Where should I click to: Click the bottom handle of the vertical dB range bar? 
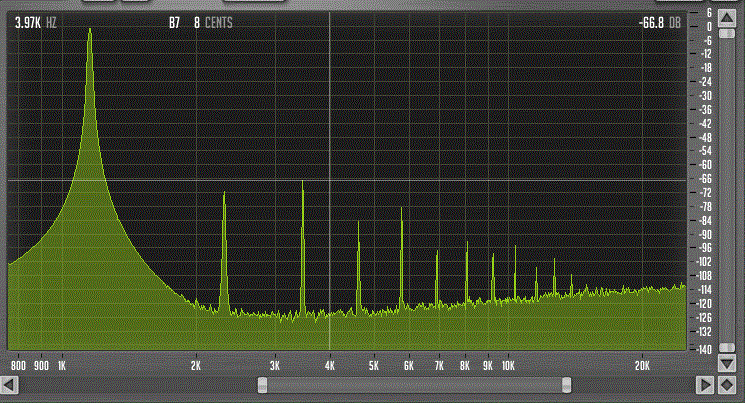point(727,348)
